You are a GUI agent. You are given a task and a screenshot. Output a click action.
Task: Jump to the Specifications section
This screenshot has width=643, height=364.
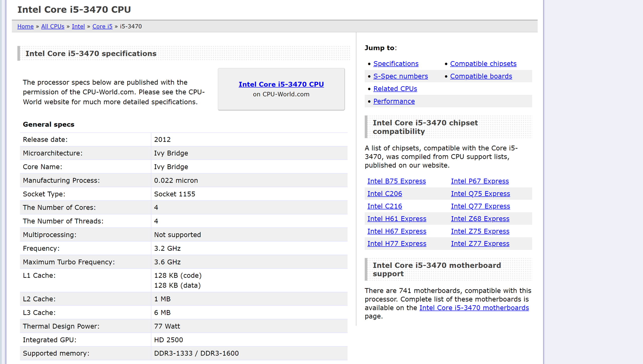coord(396,64)
